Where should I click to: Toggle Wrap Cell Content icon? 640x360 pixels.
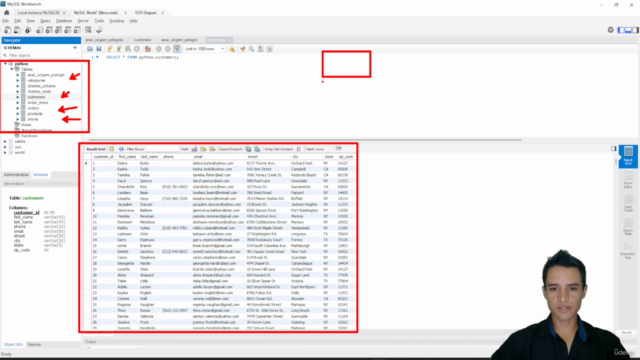coord(299,149)
